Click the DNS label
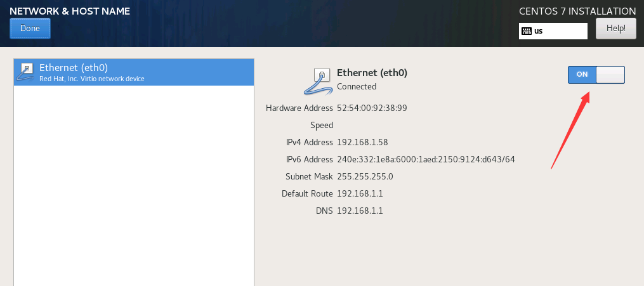The image size is (644, 286). 324,211
